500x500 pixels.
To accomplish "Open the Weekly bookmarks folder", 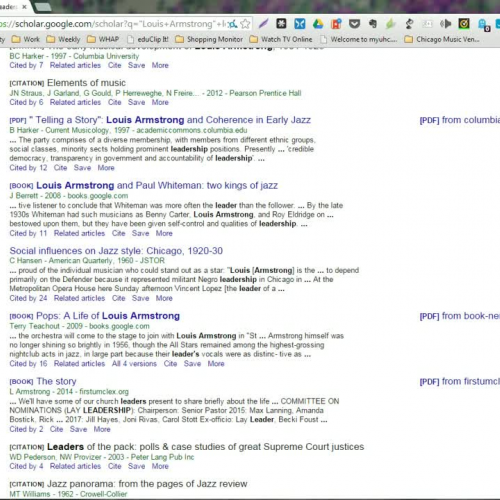I will (x=63, y=39).
